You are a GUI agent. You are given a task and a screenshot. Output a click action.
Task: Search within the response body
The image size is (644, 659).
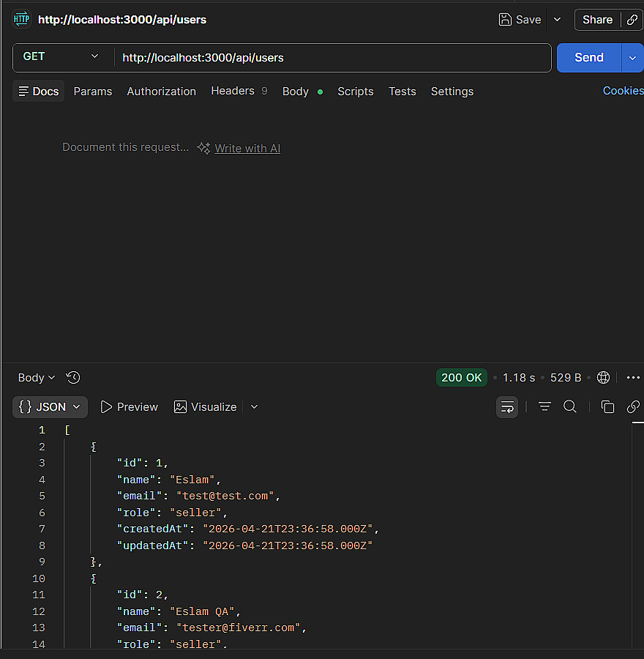pyautogui.click(x=570, y=407)
